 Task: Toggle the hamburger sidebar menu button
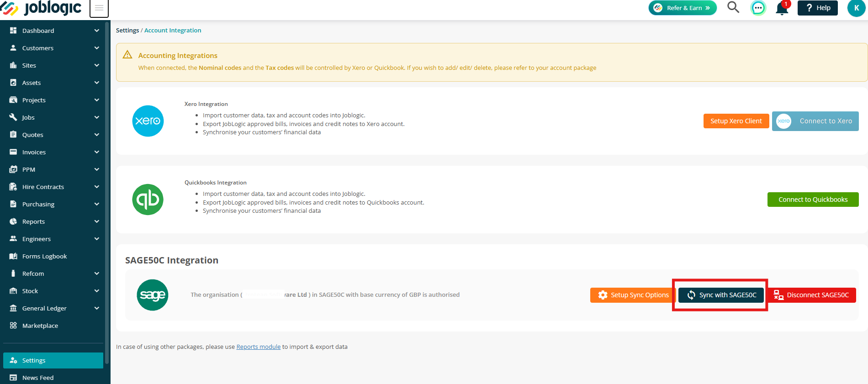click(x=99, y=8)
